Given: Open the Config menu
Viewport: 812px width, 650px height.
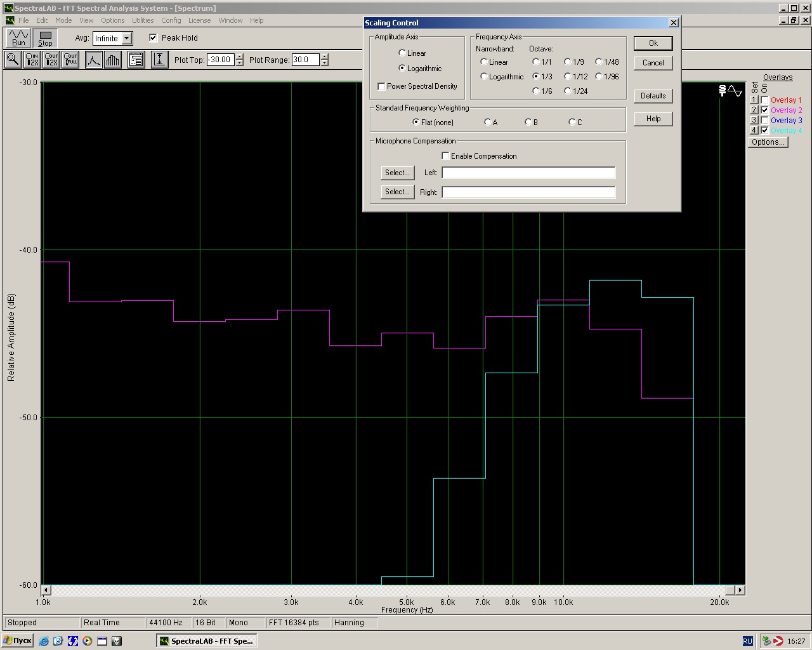Looking at the screenshot, I should tap(171, 20).
